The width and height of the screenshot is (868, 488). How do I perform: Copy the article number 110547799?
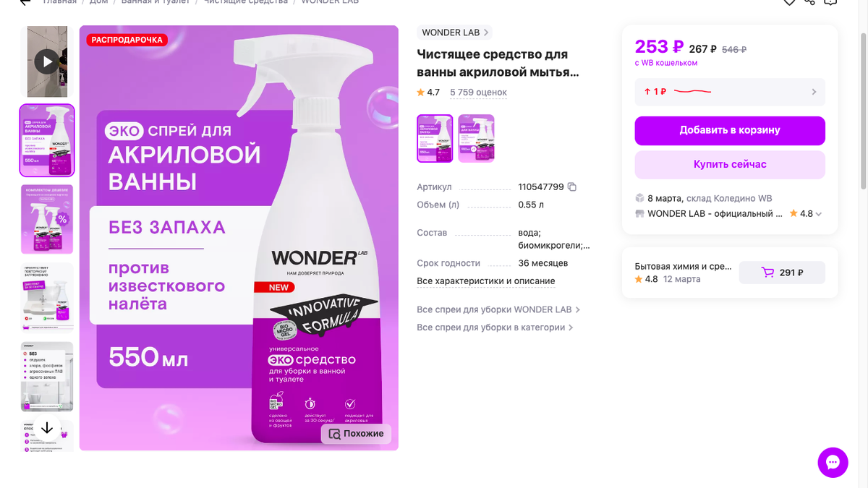572,187
